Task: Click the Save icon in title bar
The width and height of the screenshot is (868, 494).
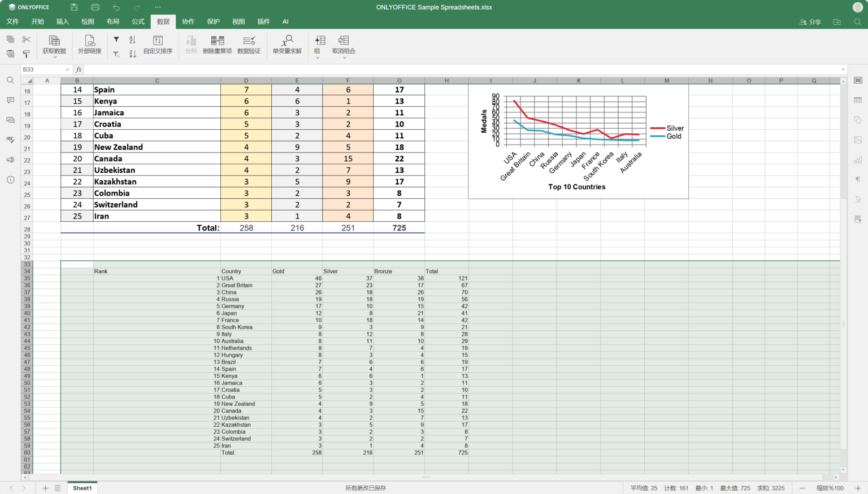Action: pyautogui.click(x=74, y=7)
